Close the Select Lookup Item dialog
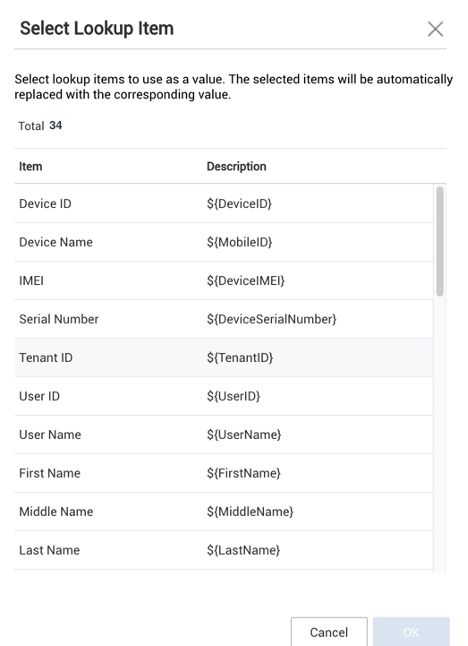The height and width of the screenshot is (646, 468). pyautogui.click(x=435, y=29)
